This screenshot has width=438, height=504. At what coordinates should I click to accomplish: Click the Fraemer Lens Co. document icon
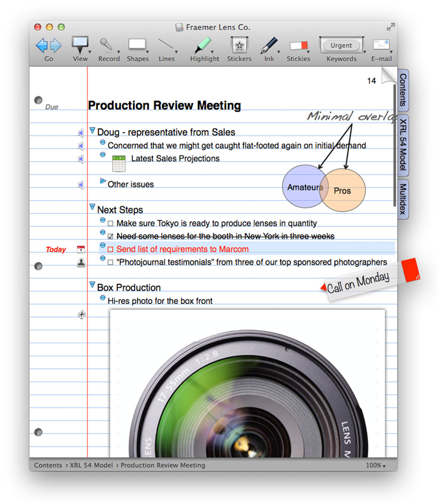pos(179,27)
